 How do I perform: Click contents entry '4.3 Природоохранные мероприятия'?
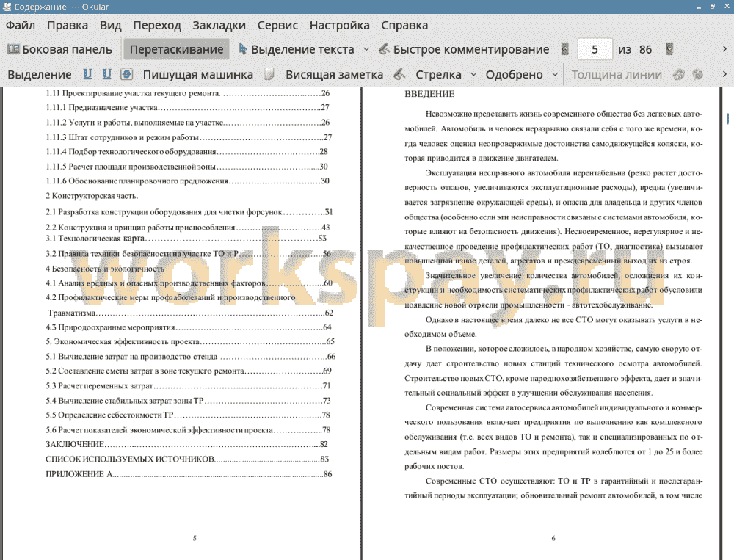[x=188, y=327]
